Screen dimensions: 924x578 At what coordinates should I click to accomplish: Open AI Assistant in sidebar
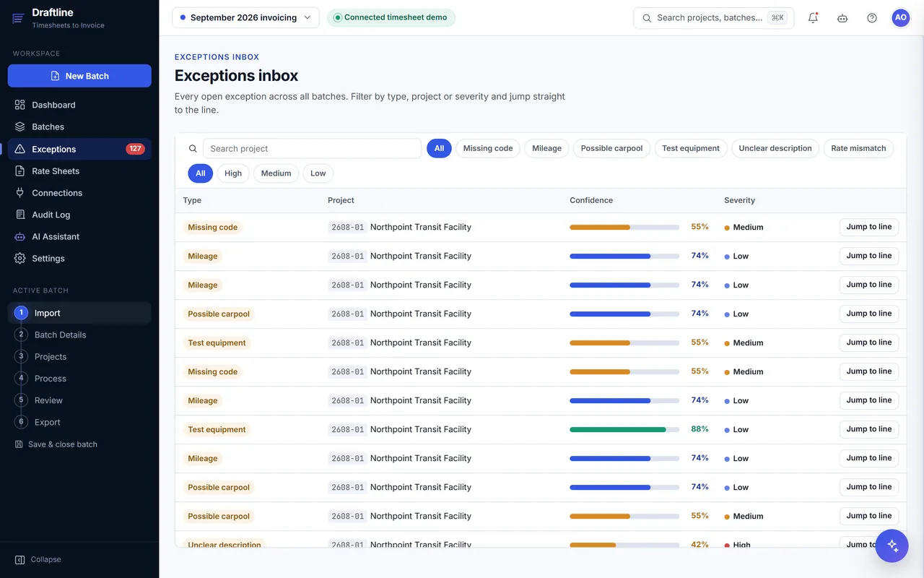click(x=79, y=236)
